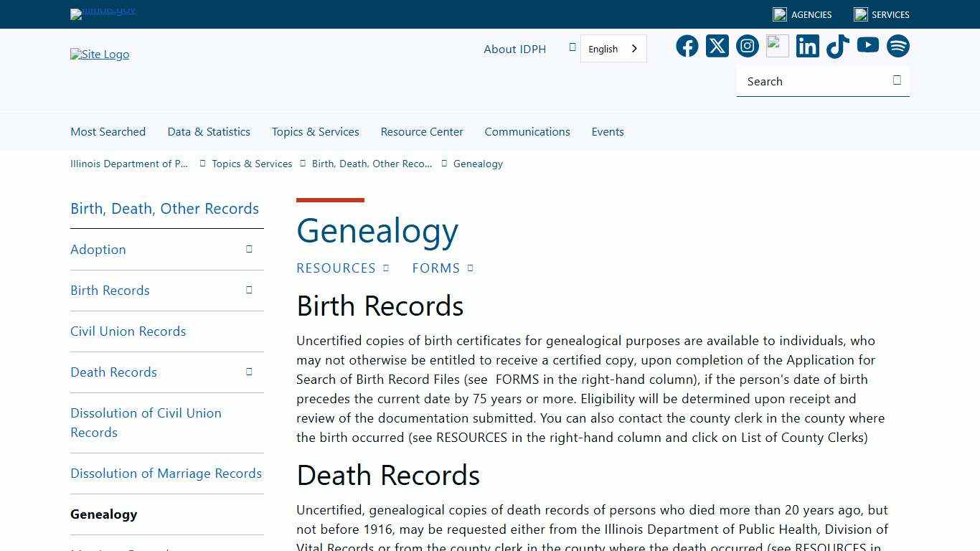Expand the Death Records sidebar section
Image resolution: width=980 pixels, height=551 pixels.
pyautogui.click(x=249, y=372)
